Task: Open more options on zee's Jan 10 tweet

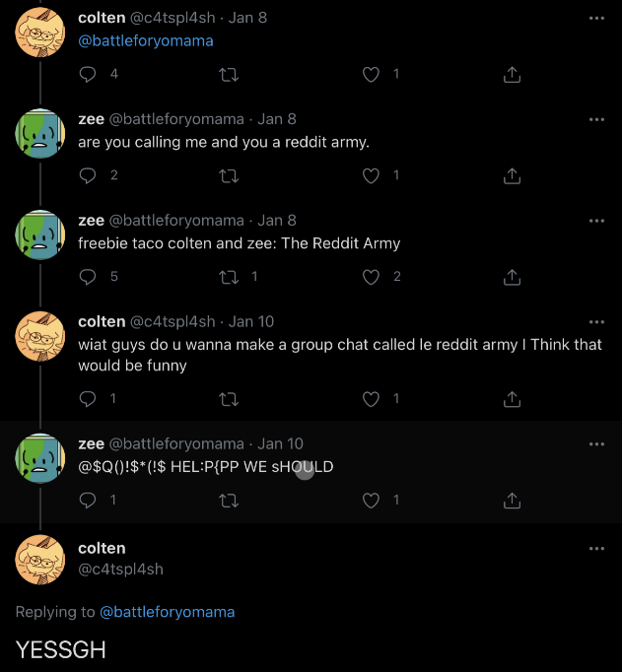Action: coord(596,444)
